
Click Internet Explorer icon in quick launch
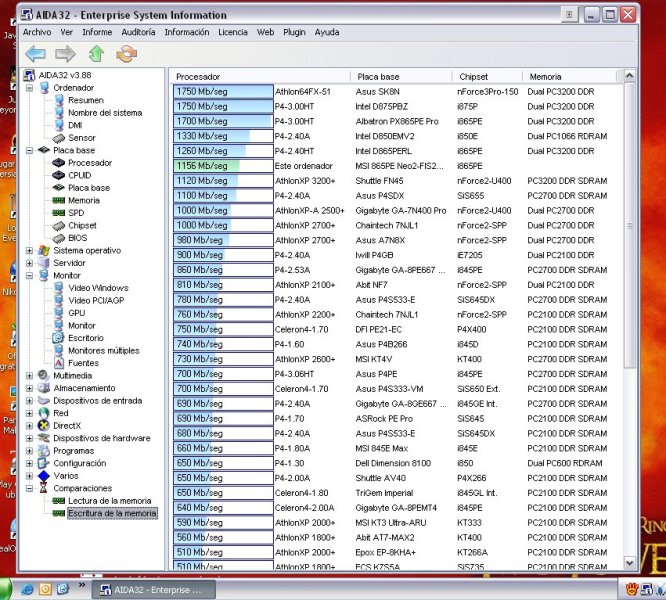tap(27, 589)
